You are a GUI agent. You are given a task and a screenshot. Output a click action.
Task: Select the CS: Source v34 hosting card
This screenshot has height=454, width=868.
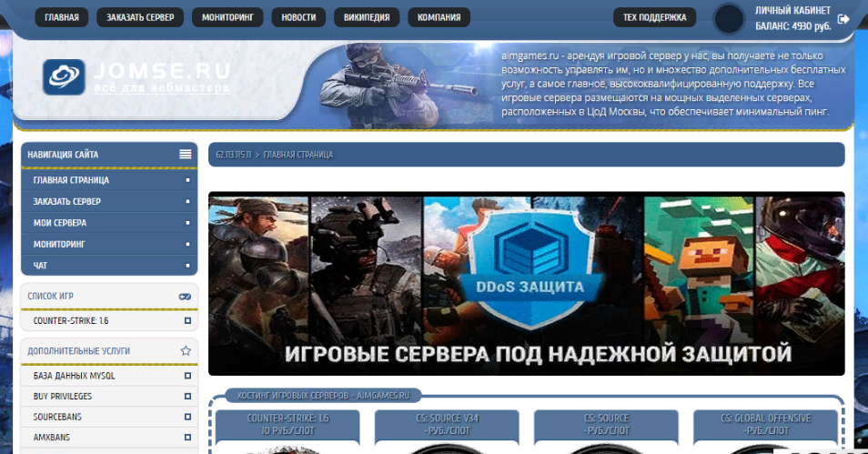pos(447,425)
